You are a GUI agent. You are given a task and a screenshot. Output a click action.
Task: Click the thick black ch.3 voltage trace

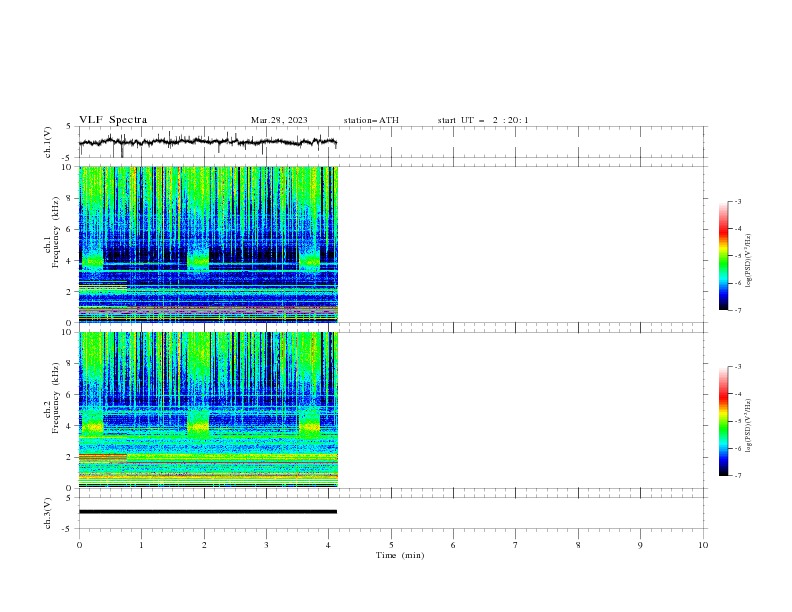[208, 512]
